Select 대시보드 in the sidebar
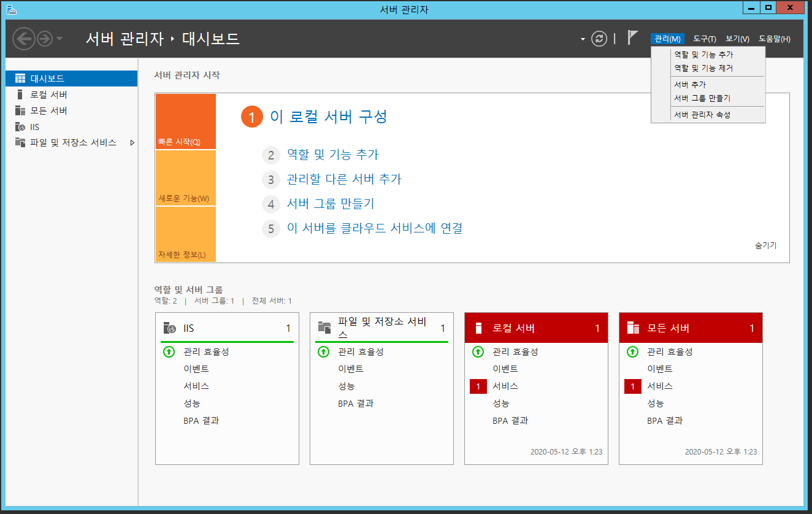Viewport: 812px width, 514px height. point(71,79)
